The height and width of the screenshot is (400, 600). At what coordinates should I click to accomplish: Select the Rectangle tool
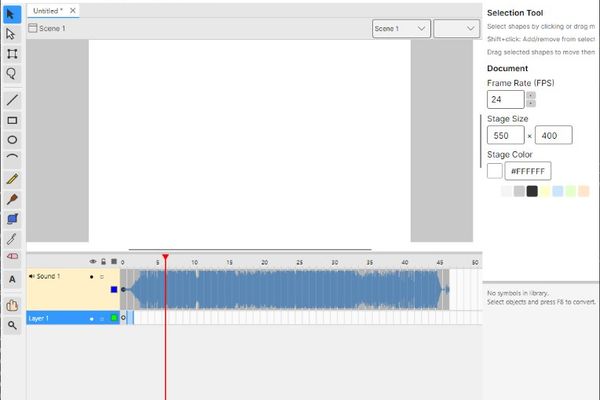pyautogui.click(x=12, y=120)
